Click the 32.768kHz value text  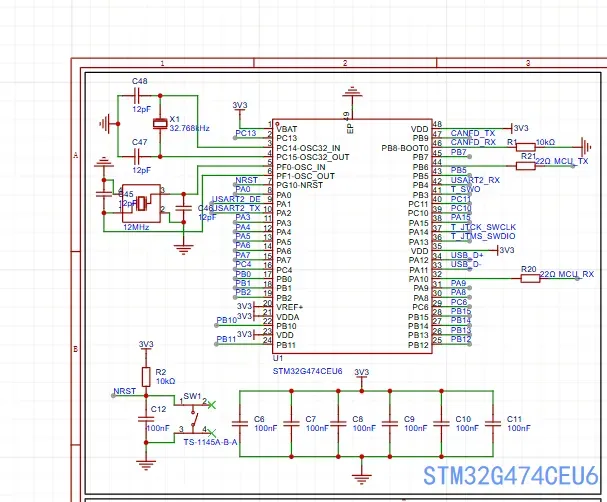[x=189, y=128]
